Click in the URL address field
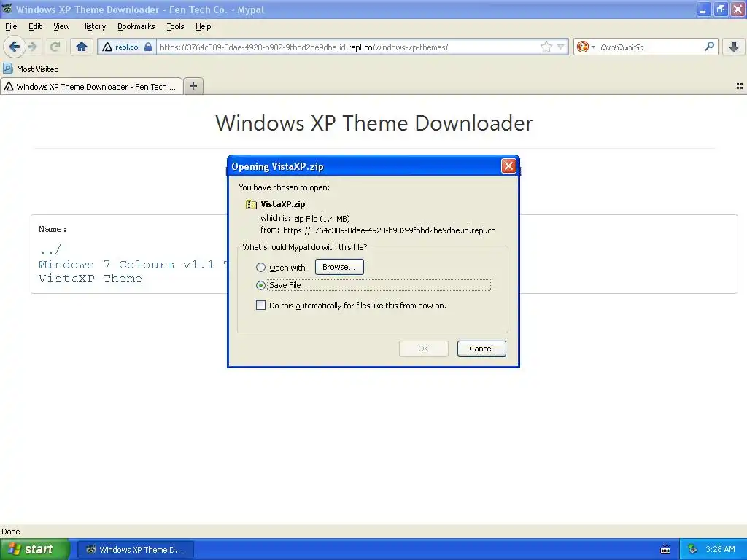Viewport: 747px width, 560px height. [x=348, y=47]
